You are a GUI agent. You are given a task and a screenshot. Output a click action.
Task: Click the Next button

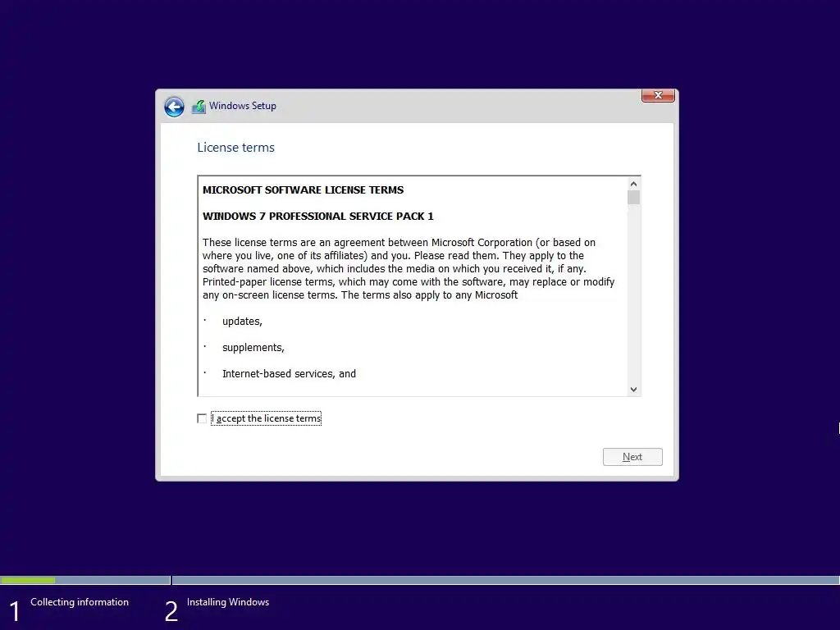click(x=632, y=457)
